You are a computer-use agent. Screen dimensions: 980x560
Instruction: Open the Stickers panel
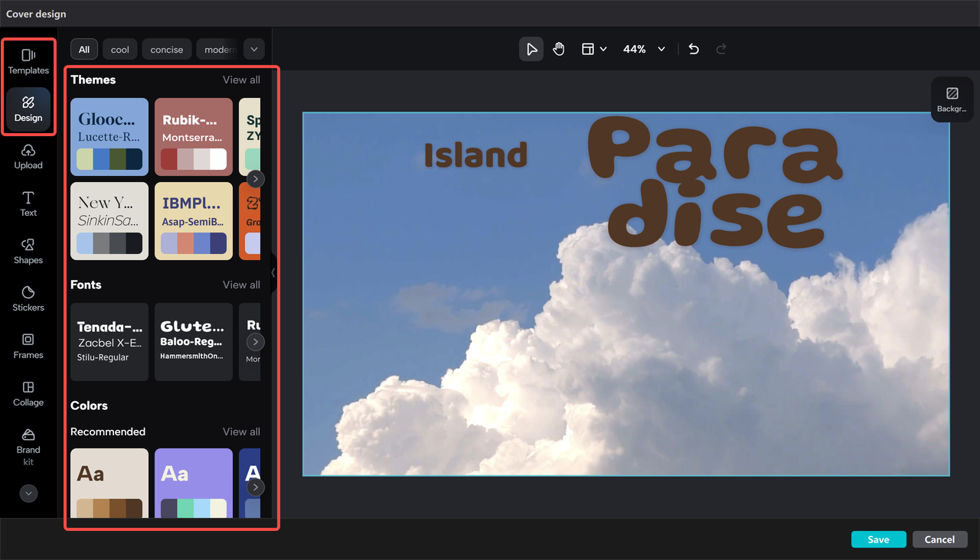pyautogui.click(x=28, y=299)
